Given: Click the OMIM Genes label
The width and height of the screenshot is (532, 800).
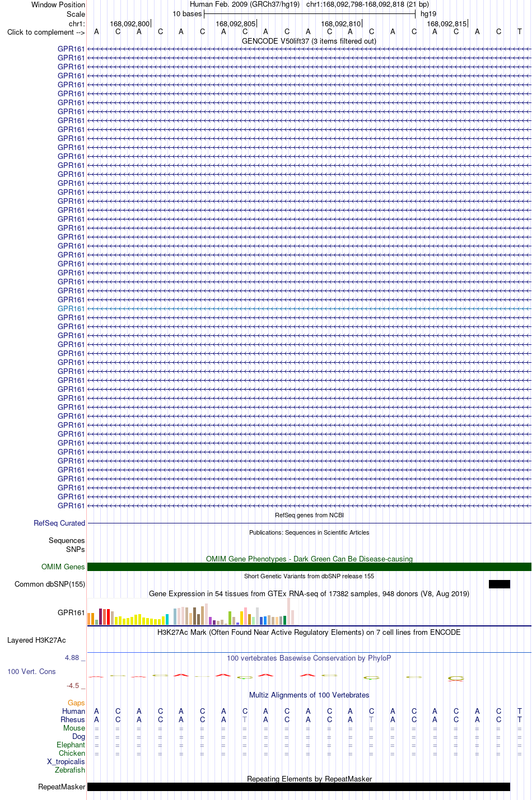Looking at the screenshot, I should click(63, 567).
